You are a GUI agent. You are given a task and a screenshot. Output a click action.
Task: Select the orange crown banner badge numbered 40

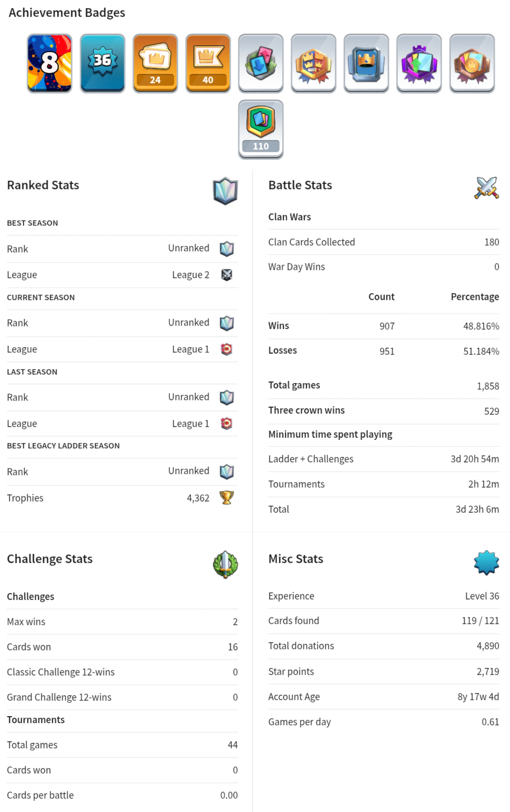208,63
